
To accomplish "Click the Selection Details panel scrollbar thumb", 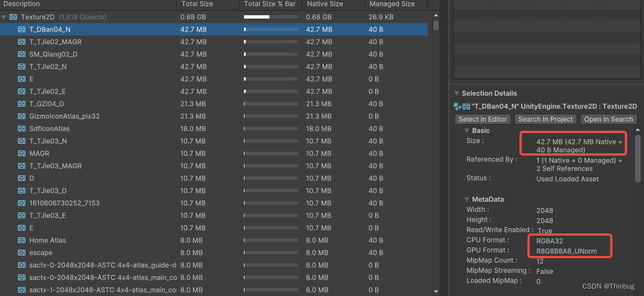I will [638, 158].
